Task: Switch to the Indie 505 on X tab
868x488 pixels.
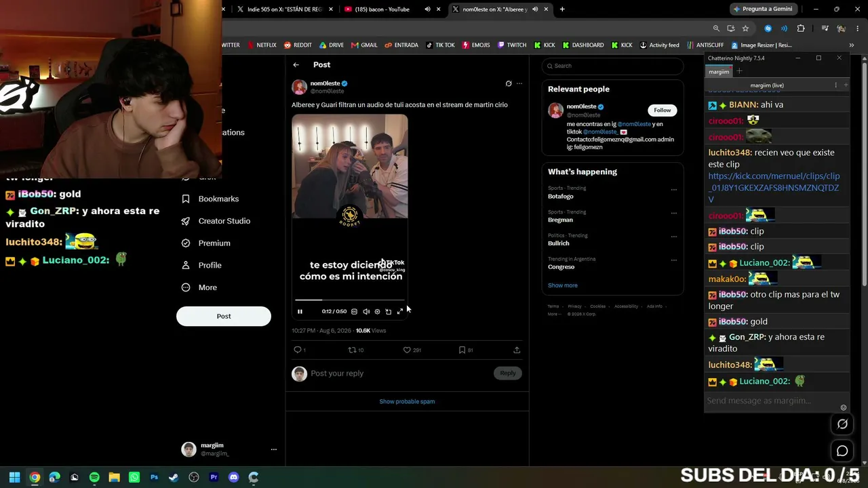Action: click(x=285, y=9)
